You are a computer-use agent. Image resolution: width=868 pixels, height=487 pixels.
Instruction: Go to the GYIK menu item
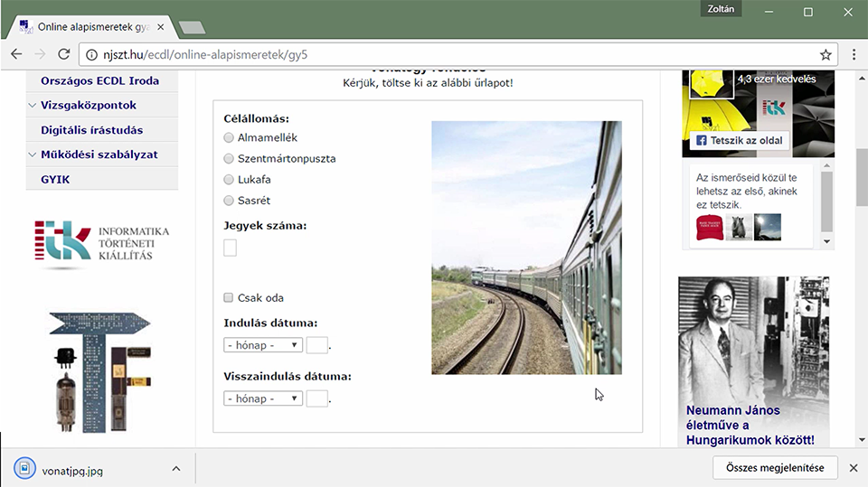[x=55, y=179]
